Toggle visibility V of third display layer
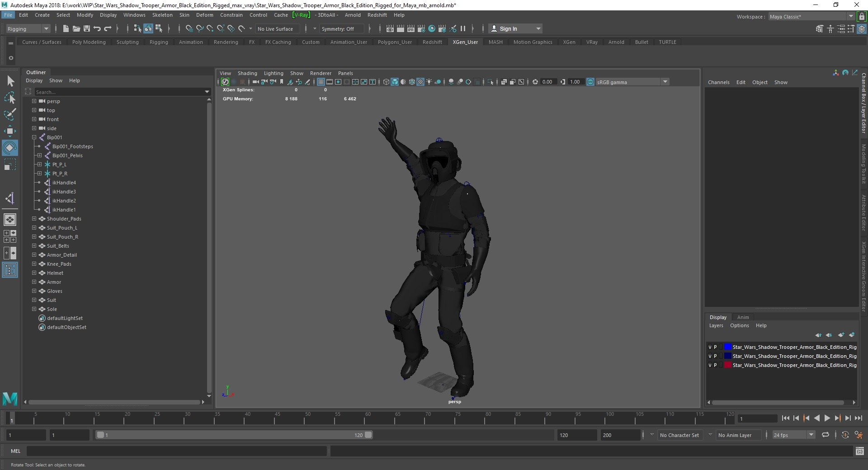Viewport: 868px width, 470px height. pos(710,365)
